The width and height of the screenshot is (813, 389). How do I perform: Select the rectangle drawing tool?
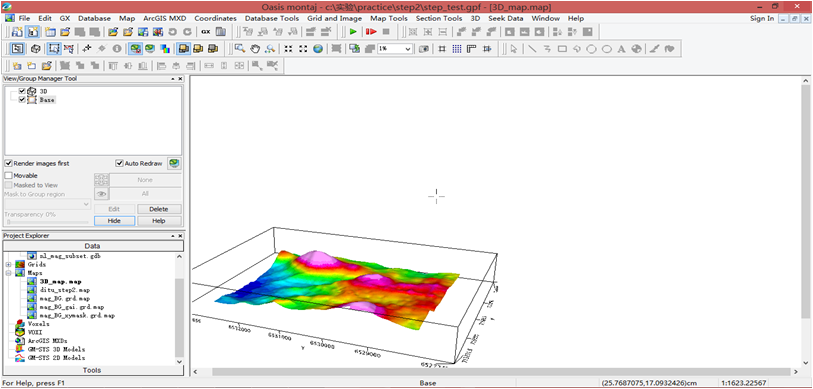point(562,49)
